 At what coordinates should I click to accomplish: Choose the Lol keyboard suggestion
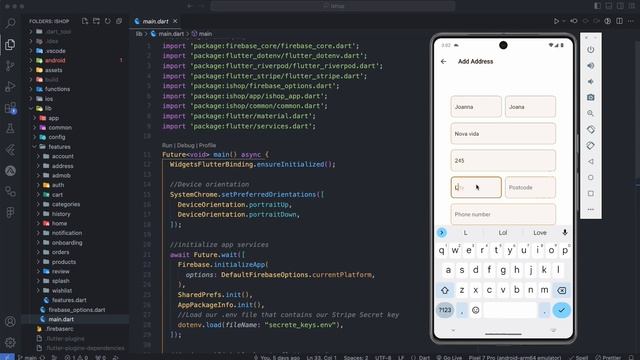click(502, 233)
